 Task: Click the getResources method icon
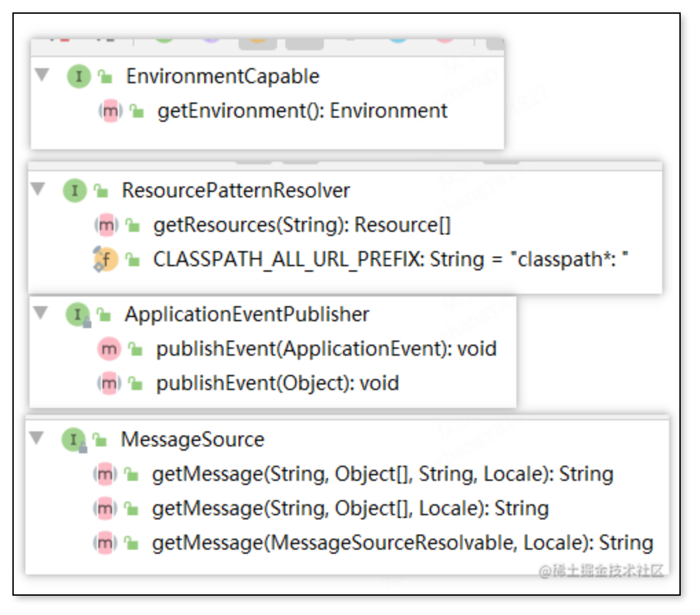coord(106,225)
